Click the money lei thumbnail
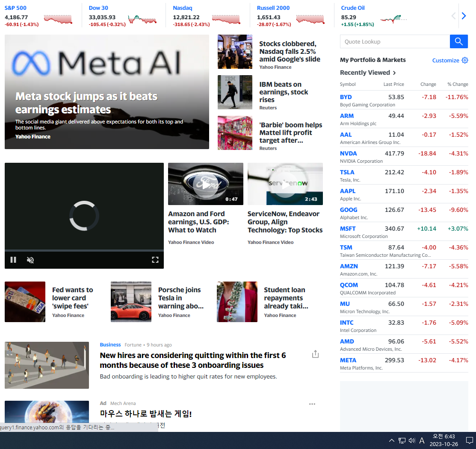The width and height of the screenshot is (476, 449). point(237,302)
